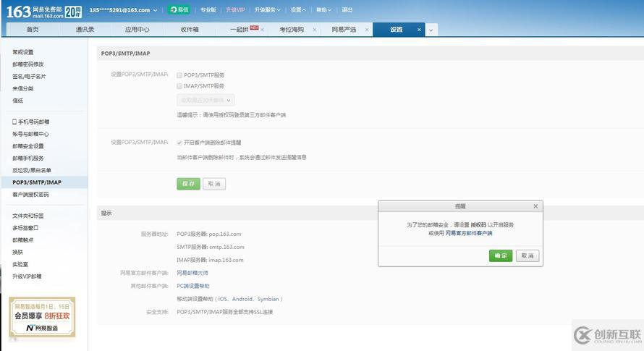644x351 pixels.
Task: Close the 考拉海购 tab with its X
Action: pos(315,30)
